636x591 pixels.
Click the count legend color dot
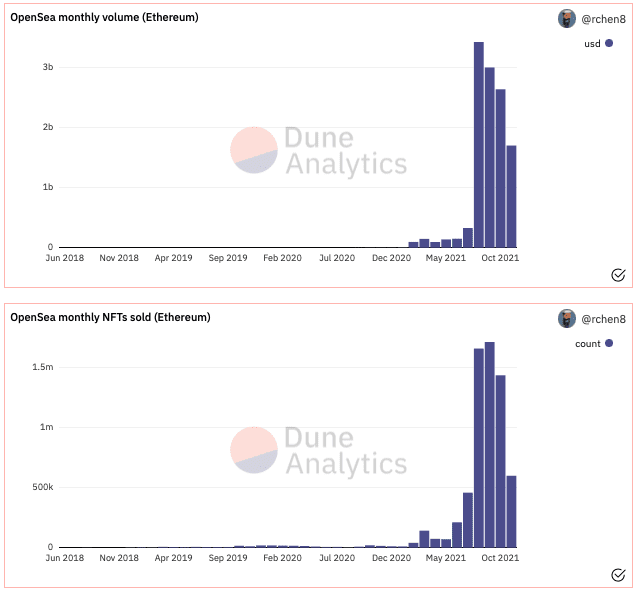coord(609,343)
